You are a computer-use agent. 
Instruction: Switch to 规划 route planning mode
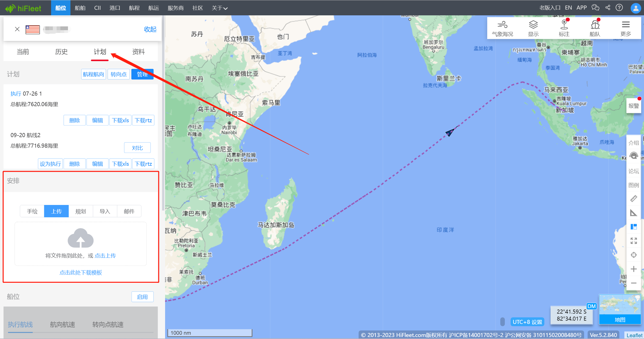80,211
